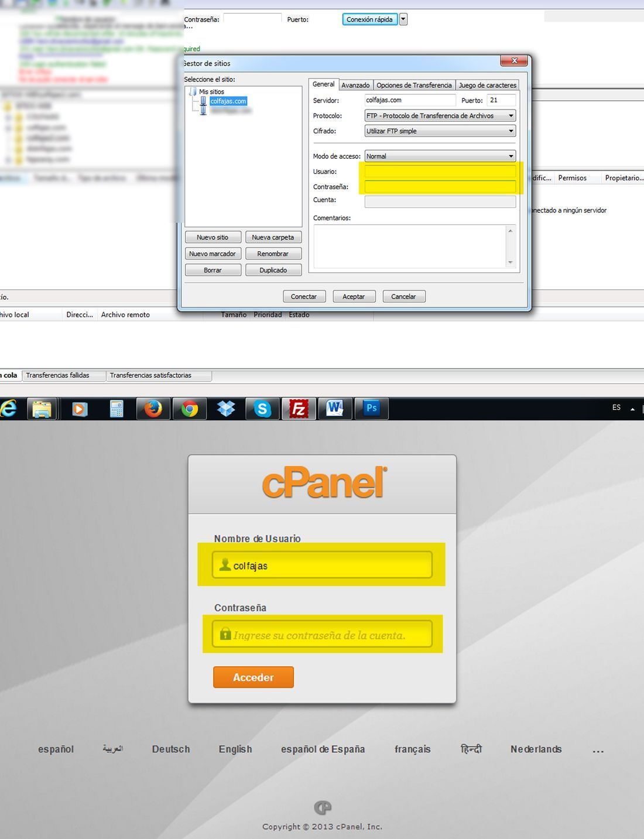Click the Usuario field in site manager
The height and width of the screenshot is (839, 644).
pyautogui.click(x=440, y=172)
